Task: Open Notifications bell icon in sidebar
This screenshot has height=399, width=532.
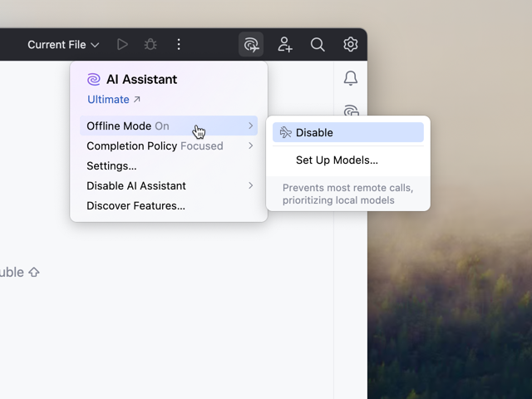Action: pyautogui.click(x=351, y=78)
